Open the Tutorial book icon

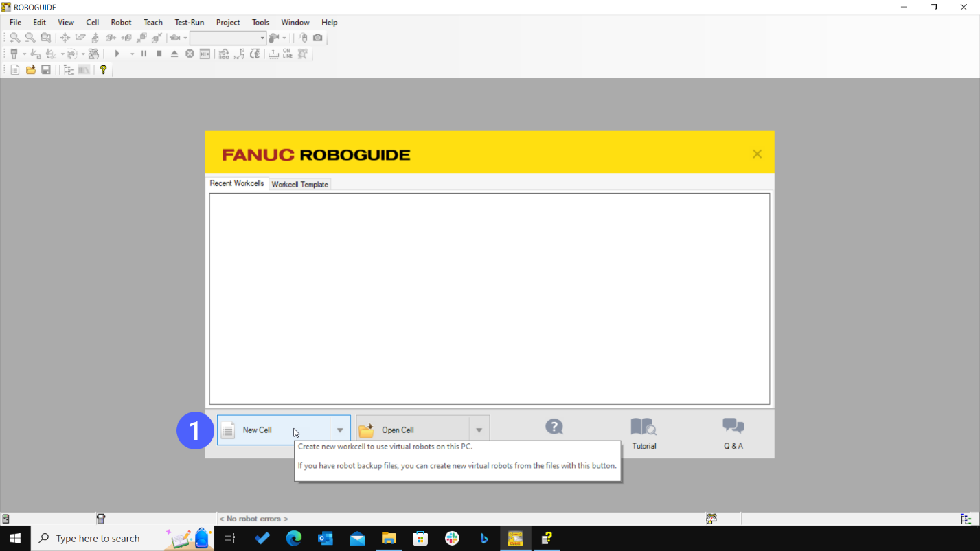tap(643, 427)
